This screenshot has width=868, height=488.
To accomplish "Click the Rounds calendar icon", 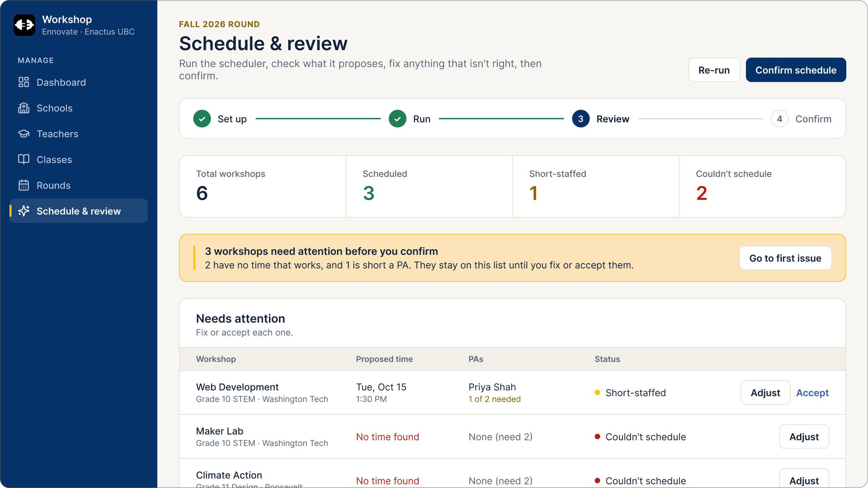I will (24, 185).
